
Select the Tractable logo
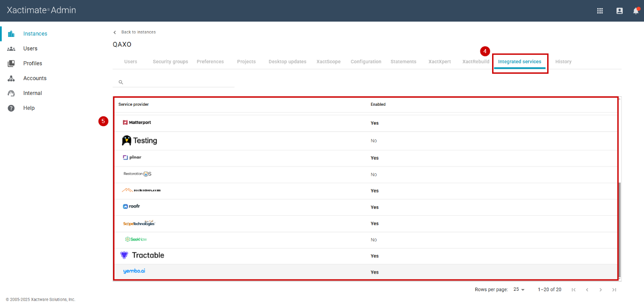coord(142,255)
